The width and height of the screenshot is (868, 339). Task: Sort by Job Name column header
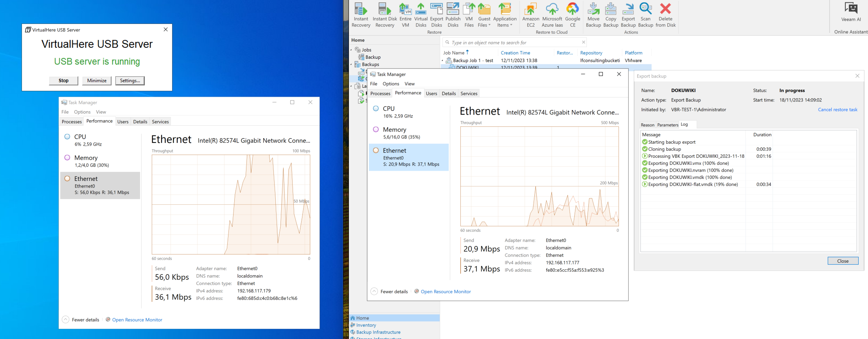click(x=454, y=53)
